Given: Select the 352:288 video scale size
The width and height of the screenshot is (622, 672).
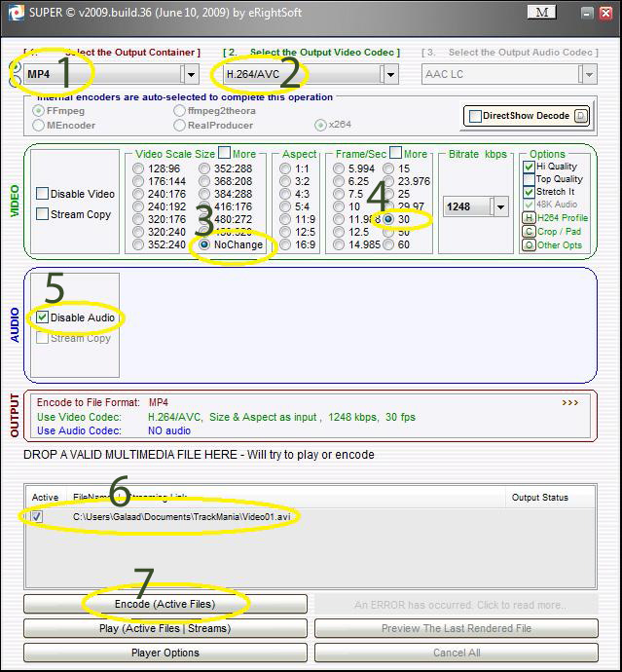Looking at the screenshot, I should 204,168.
